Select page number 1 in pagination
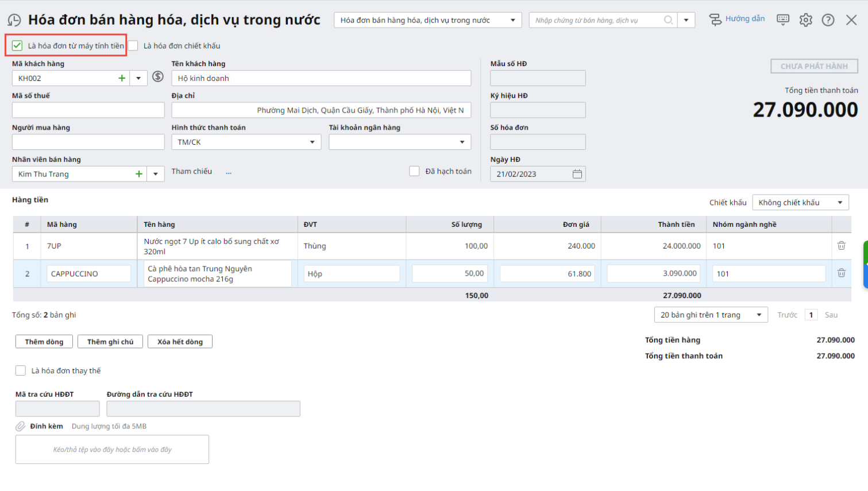868x491 pixels. point(811,315)
